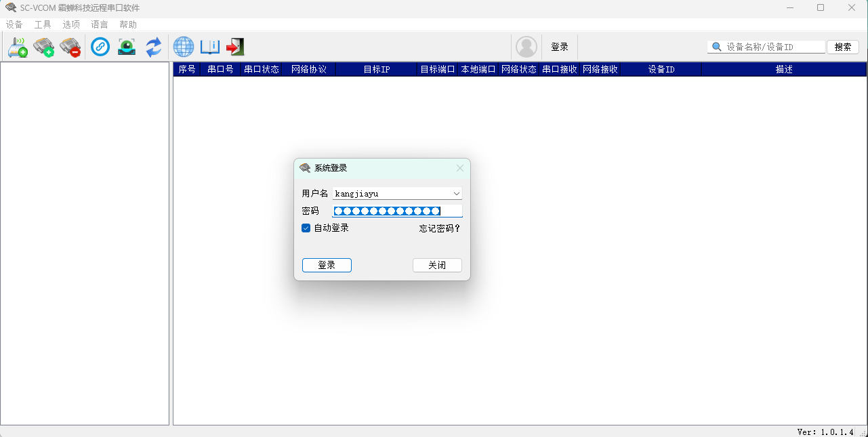
Task: Click the 串口状态 column header
Action: pyautogui.click(x=262, y=69)
